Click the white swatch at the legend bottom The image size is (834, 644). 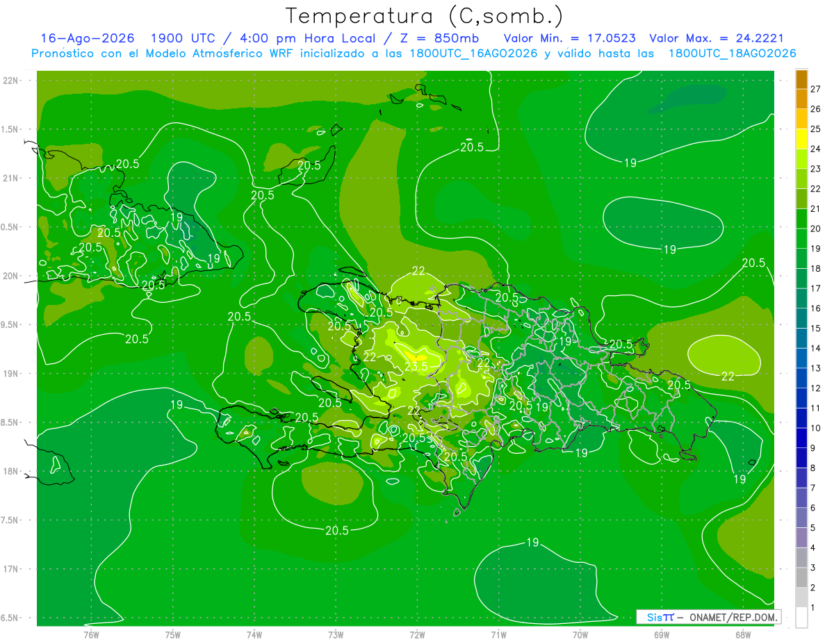pyautogui.click(x=801, y=618)
